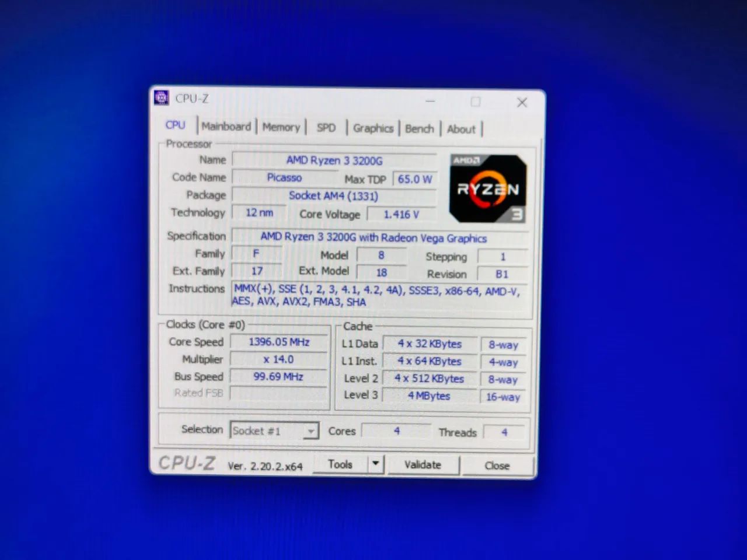Open the Tools dropdown arrow
Screen dimensions: 747x560
375,464
